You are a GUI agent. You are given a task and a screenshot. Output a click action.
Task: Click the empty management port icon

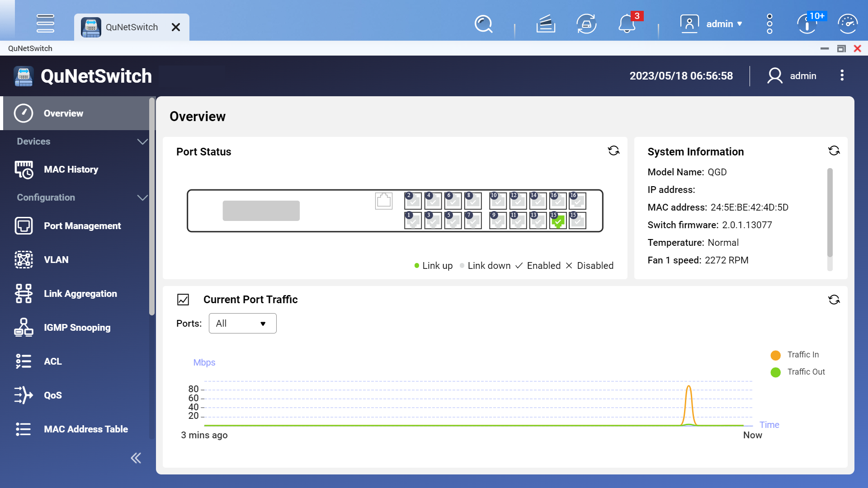(384, 201)
